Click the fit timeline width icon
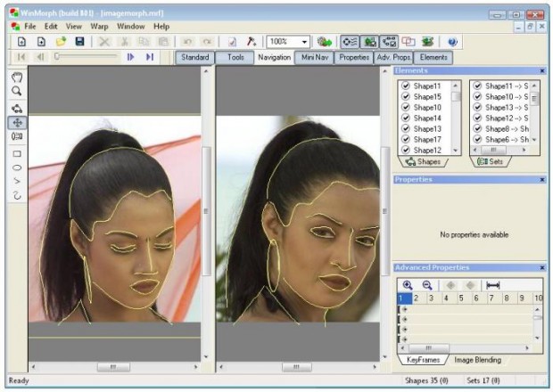 point(492,285)
